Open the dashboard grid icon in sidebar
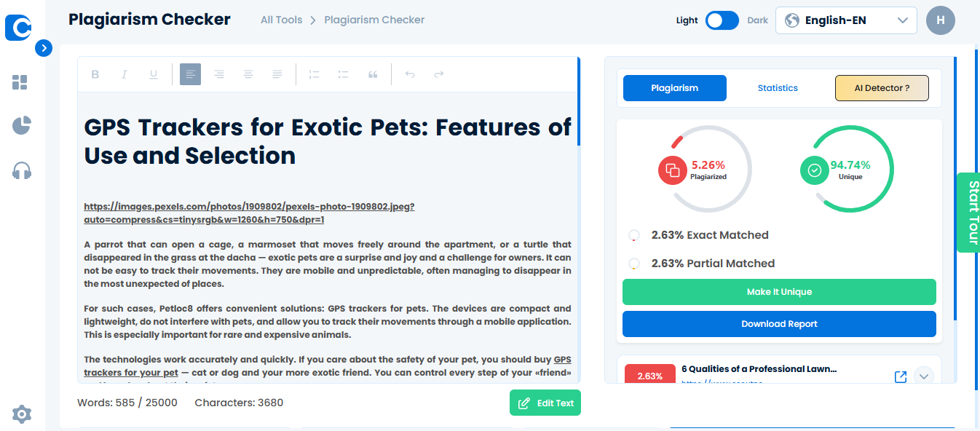This screenshot has width=980, height=431. click(x=20, y=82)
